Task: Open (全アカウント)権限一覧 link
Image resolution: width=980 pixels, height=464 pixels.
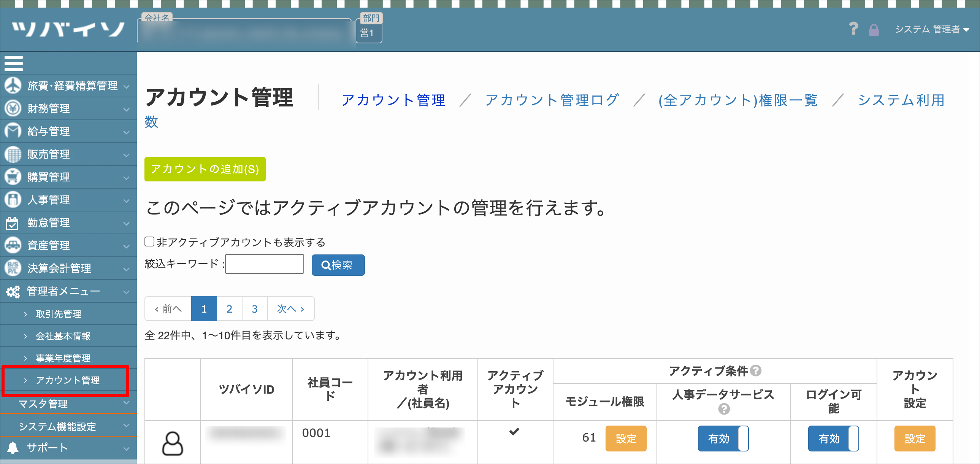Action: coord(738,100)
